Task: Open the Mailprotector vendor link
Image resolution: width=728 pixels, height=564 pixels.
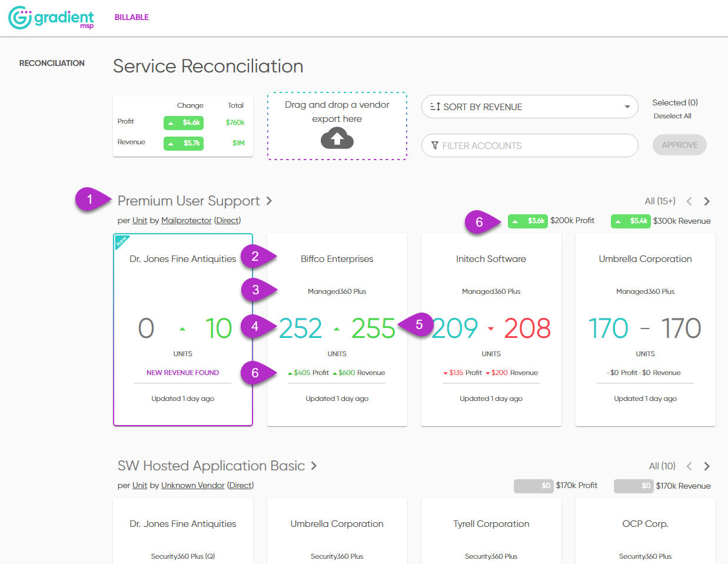Action: pos(186,220)
